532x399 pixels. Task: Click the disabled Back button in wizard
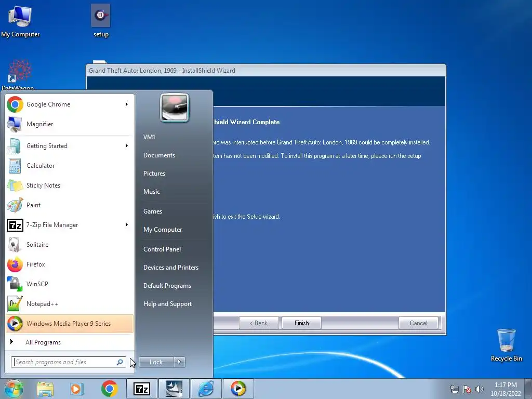(x=259, y=323)
